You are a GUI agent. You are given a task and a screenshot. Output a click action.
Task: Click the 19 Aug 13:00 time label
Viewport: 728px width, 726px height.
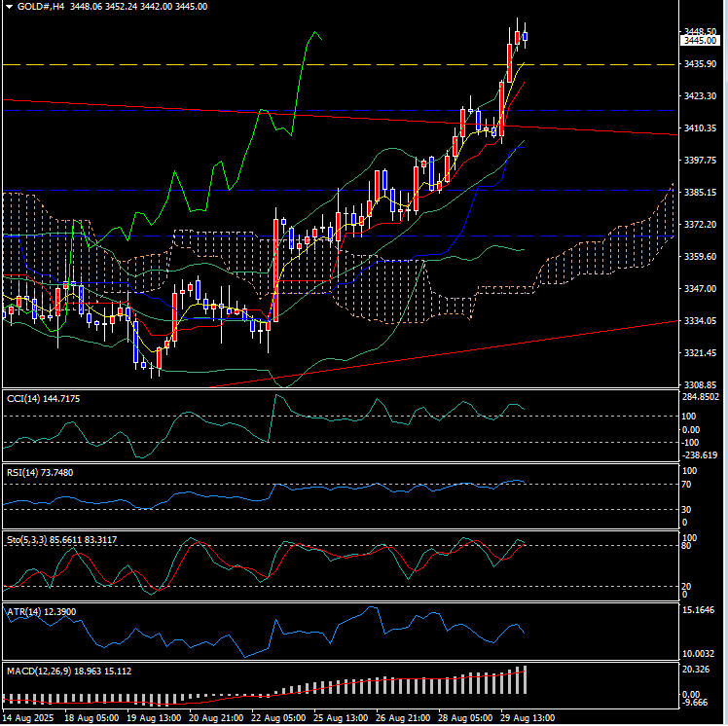[x=154, y=717]
